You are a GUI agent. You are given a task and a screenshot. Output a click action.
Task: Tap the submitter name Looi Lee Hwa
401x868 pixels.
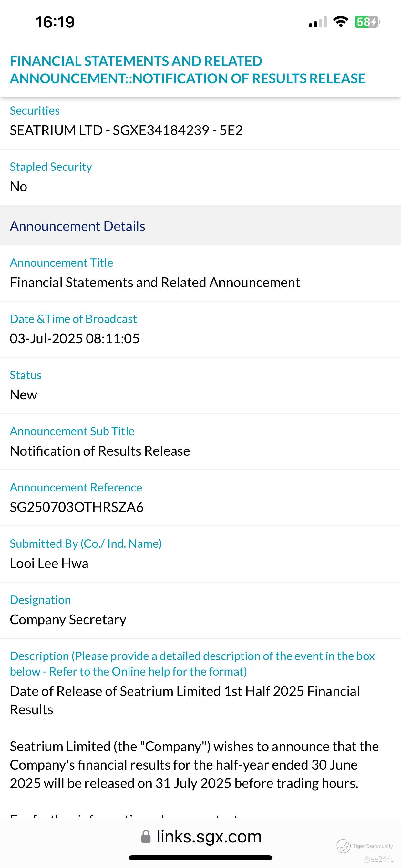click(x=49, y=563)
